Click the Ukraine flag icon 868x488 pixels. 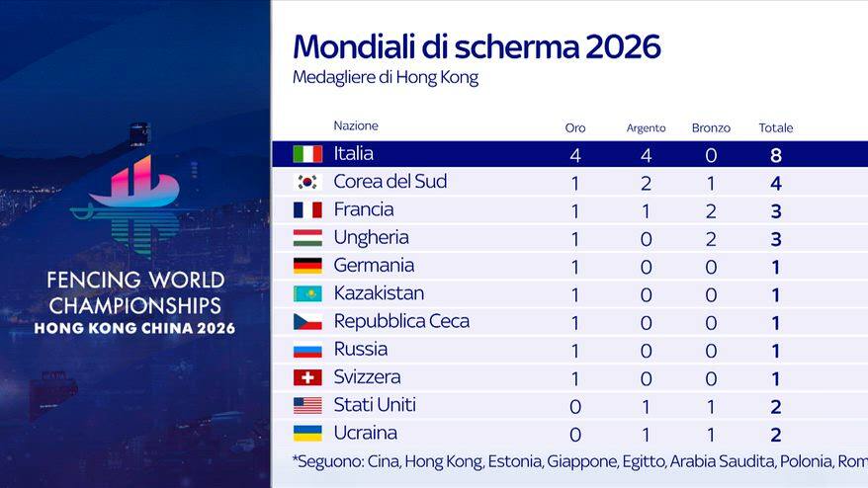click(x=307, y=434)
